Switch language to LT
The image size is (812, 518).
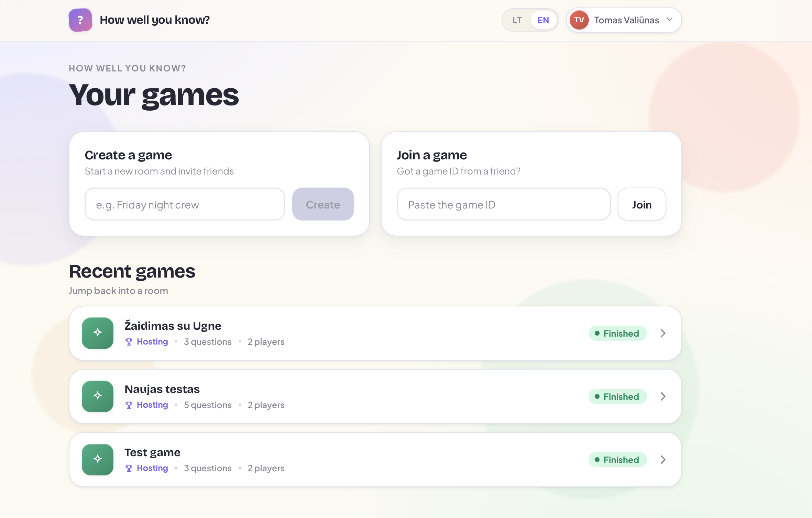click(x=517, y=20)
